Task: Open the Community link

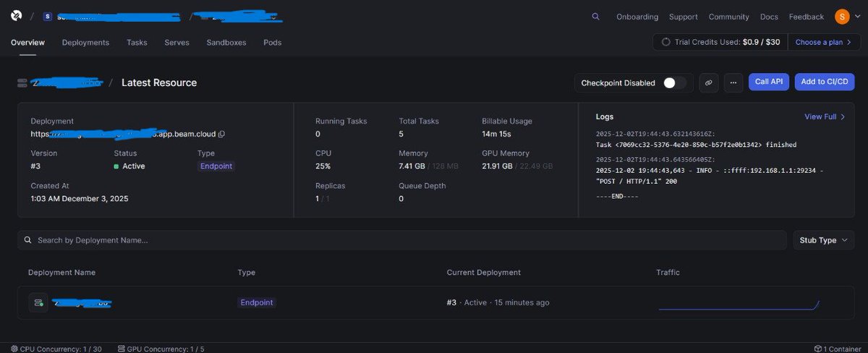Action: (x=729, y=17)
